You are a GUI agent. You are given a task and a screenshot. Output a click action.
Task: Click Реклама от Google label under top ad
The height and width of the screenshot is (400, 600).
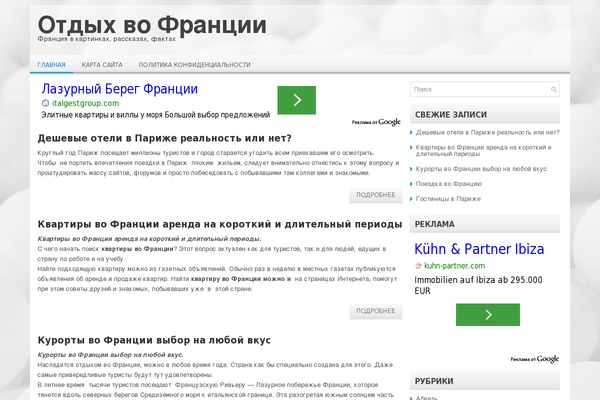pyautogui.click(x=376, y=122)
